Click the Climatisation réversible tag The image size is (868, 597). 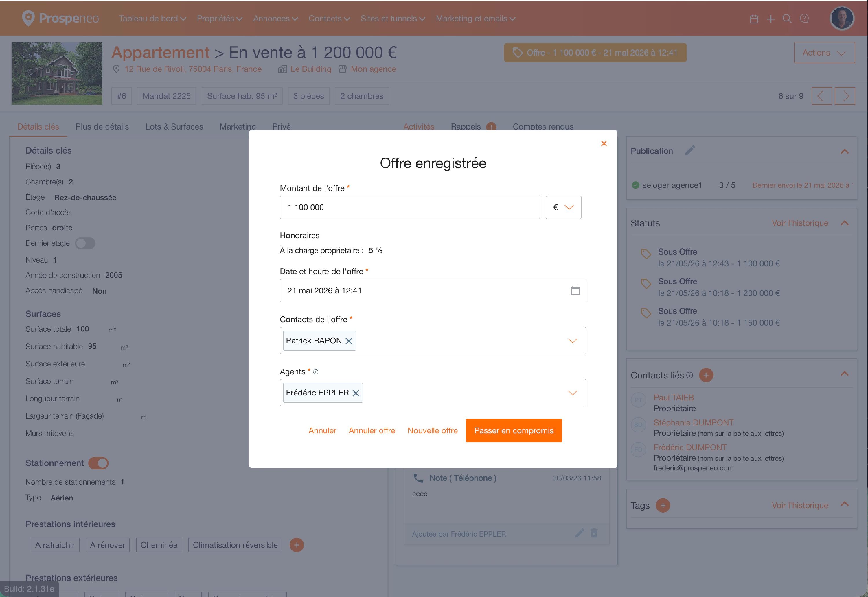(235, 545)
